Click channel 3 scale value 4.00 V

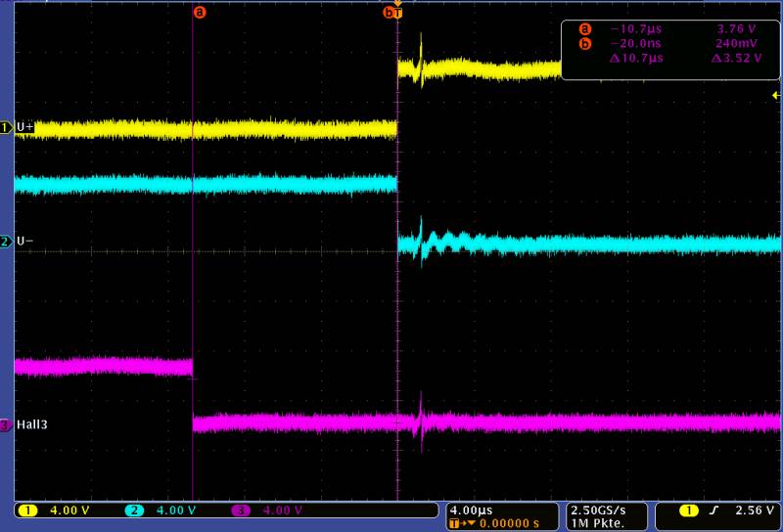point(282,510)
